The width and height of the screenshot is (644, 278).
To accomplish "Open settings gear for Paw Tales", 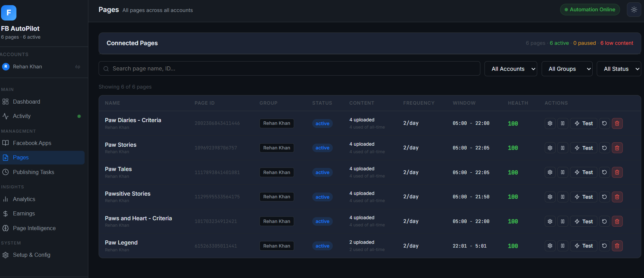I will (550, 172).
